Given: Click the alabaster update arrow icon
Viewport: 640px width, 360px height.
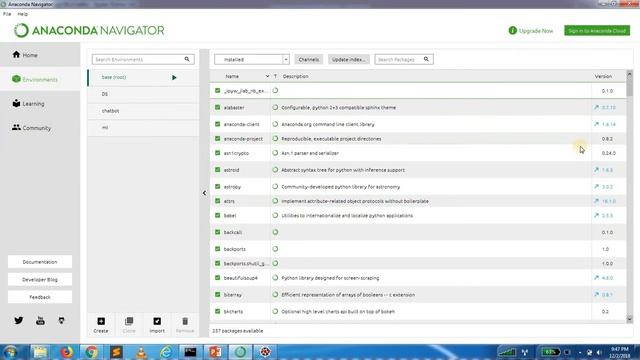Looking at the screenshot, I should tap(596, 107).
